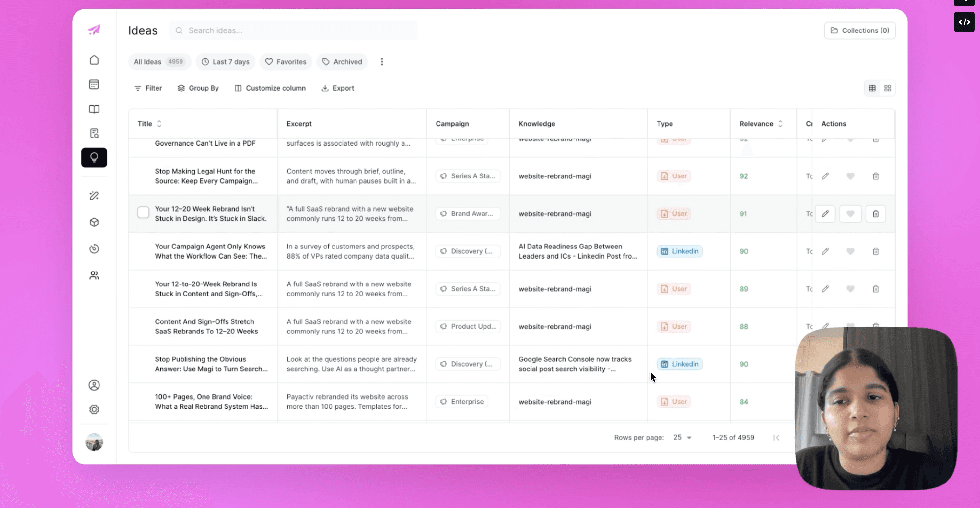Open the more options menu beside Archived
Viewport: 980px width, 508px height.
(381, 62)
